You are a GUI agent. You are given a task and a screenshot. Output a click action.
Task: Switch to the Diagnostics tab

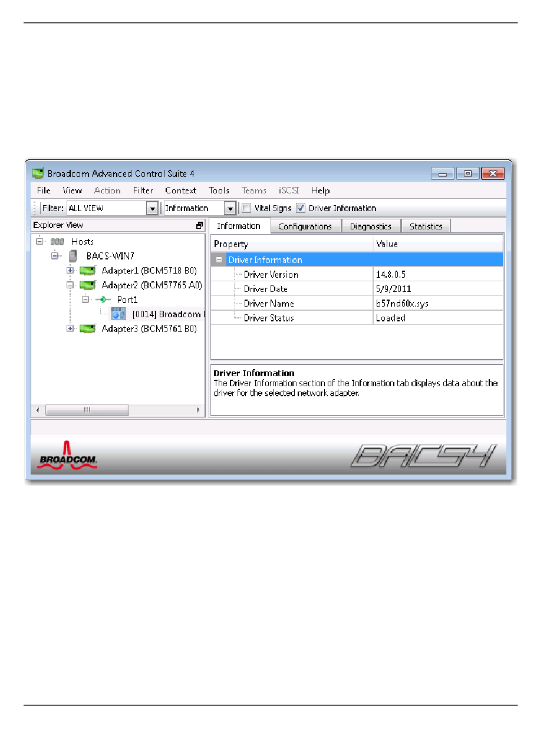[371, 226]
